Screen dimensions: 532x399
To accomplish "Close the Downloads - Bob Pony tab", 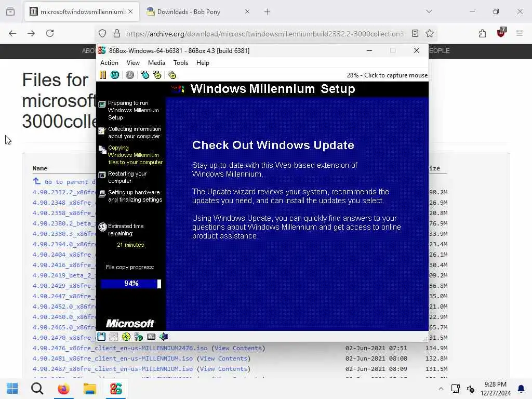I will coord(247,11).
